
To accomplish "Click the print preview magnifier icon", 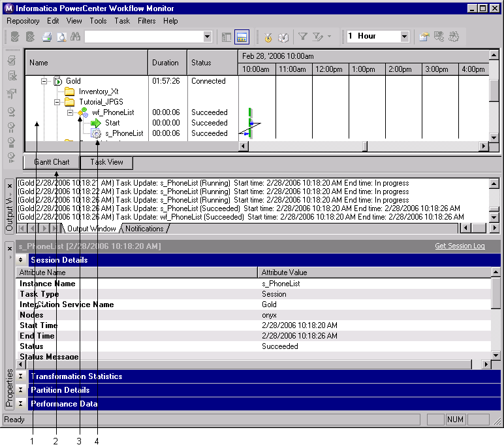I will (x=61, y=37).
